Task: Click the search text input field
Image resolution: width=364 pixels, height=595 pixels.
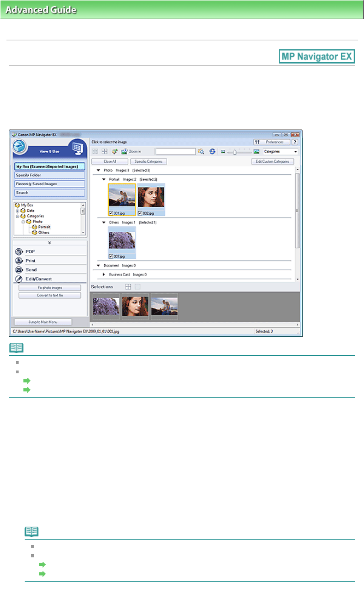Action: (x=175, y=151)
